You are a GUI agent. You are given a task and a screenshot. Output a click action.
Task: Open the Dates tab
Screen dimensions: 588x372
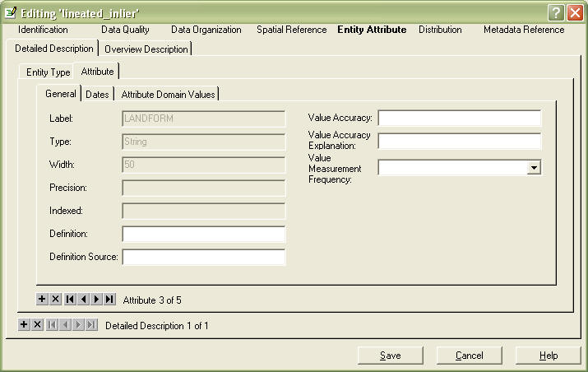click(97, 95)
